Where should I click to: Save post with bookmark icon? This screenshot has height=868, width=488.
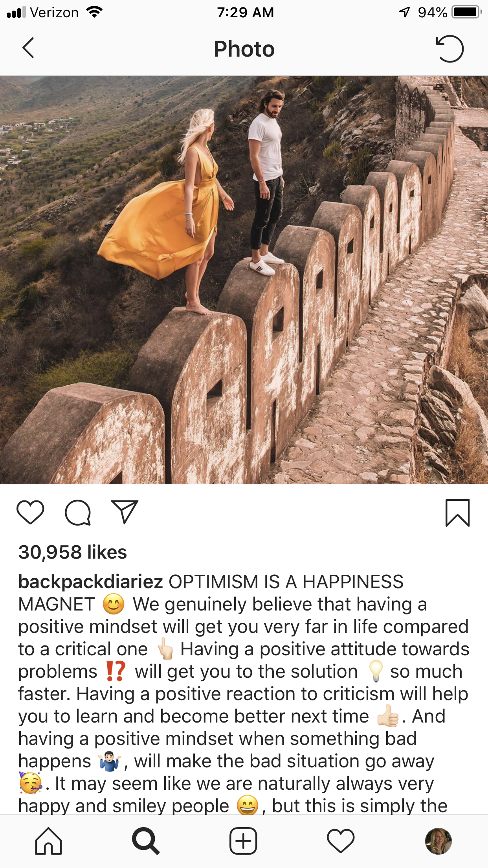(458, 513)
